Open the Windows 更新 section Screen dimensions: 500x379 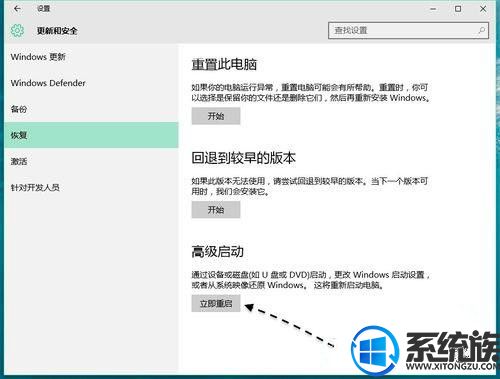pos(91,57)
